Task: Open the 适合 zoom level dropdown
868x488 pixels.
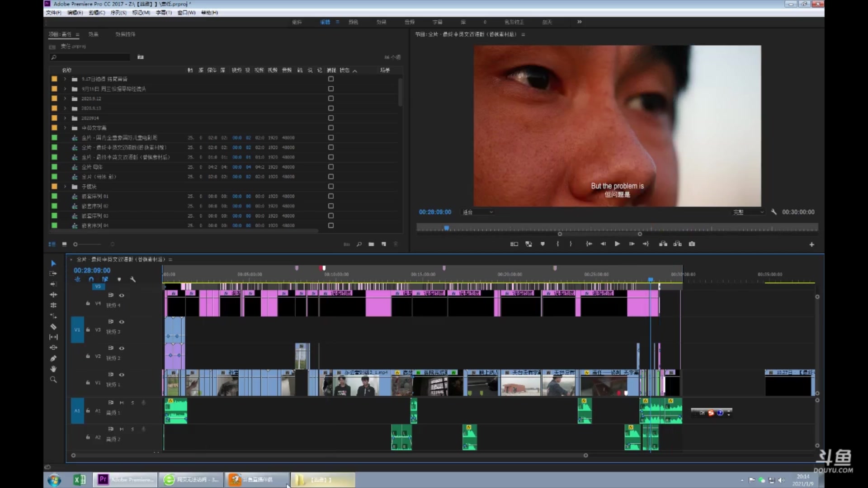Action: (x=477, y=212)
